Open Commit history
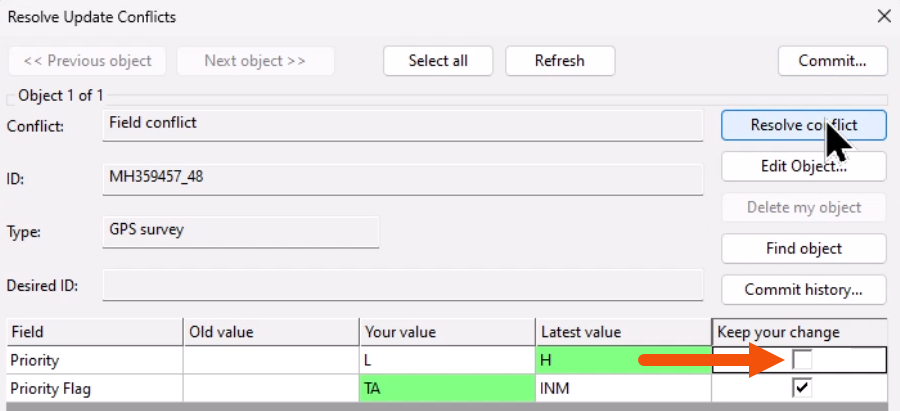900x411 pixels. pyautogui.click(x=804, y=290)
